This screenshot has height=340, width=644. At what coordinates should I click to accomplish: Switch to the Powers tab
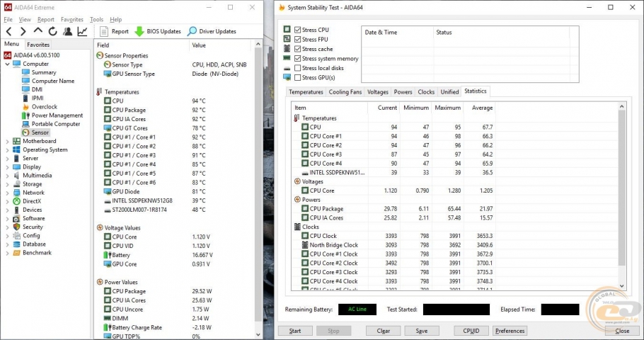tap(403, 91)
